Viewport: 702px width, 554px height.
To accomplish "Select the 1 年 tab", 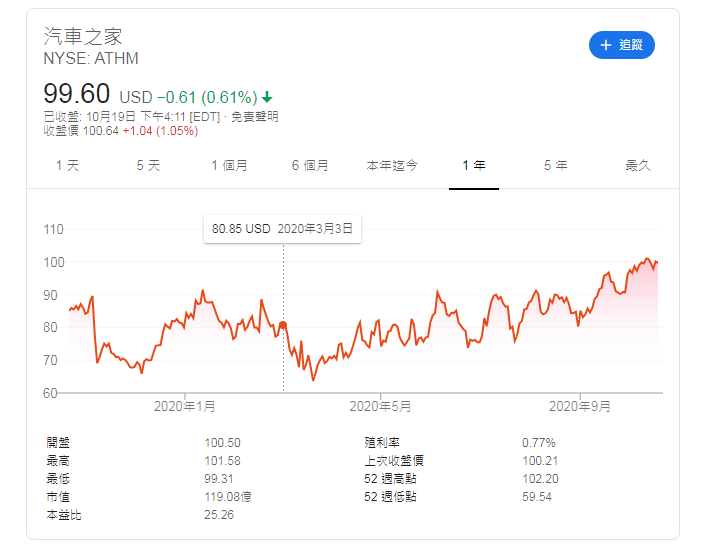I will [474, 165].
